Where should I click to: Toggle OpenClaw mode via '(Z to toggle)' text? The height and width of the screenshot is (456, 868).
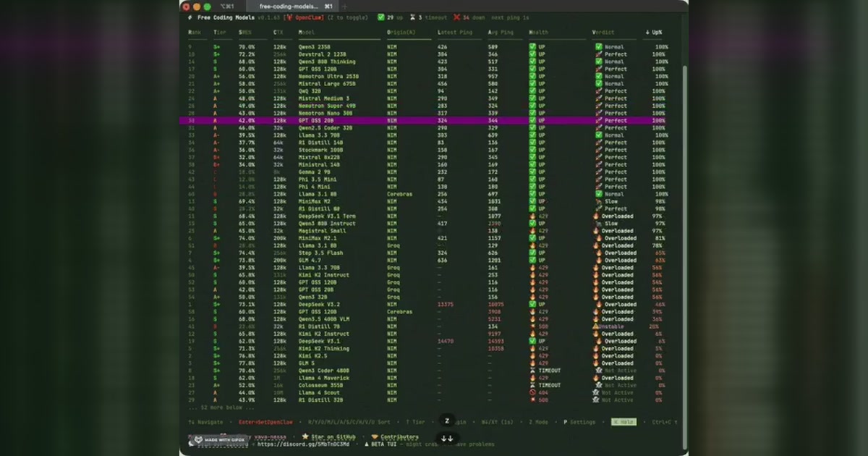pos(347,17)
